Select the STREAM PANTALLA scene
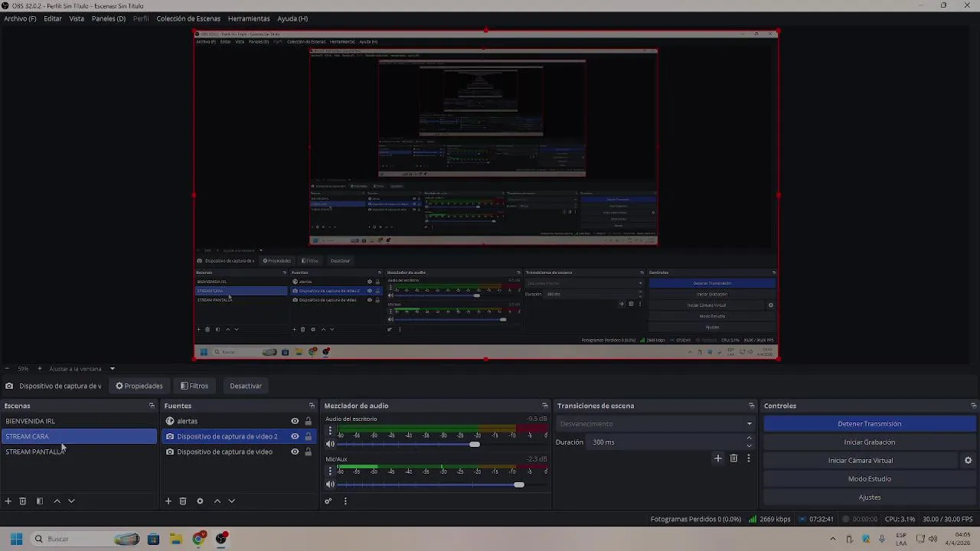This screenshot has width=980, height=551. coord(80,452)
